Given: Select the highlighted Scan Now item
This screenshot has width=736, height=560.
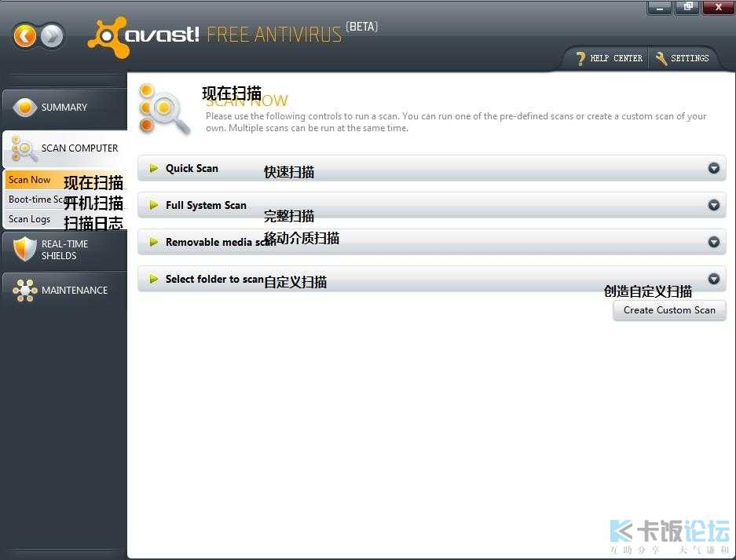Looking at the screenshot, I should click(x=30, y=180).
